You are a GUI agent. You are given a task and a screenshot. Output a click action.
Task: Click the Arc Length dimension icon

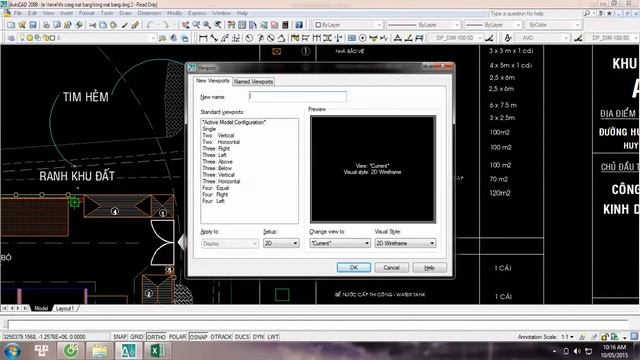coord(225,38)
